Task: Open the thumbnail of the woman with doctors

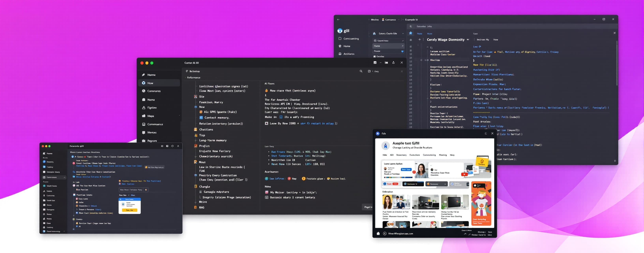Action: point(396,202)
